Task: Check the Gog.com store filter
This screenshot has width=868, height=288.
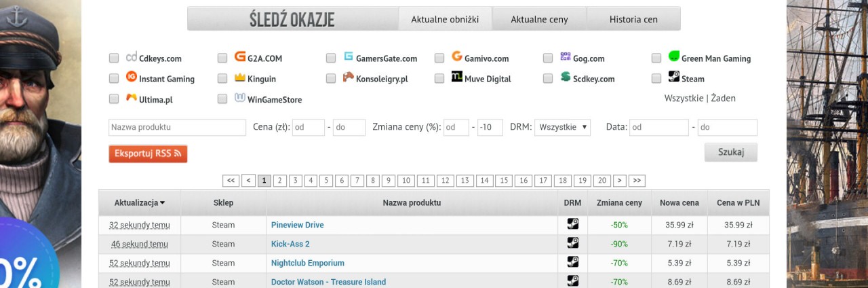Action: 548,58
